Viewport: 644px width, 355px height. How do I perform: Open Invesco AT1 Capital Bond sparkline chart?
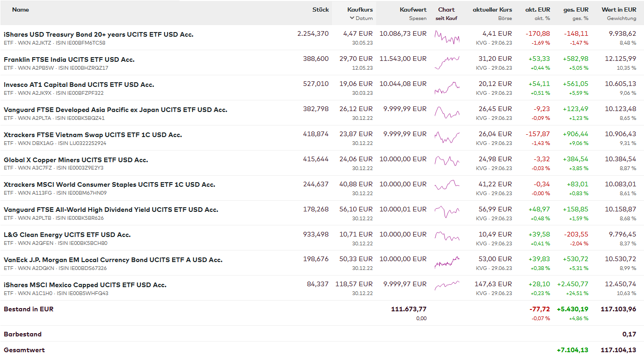(x=447, y=87)
